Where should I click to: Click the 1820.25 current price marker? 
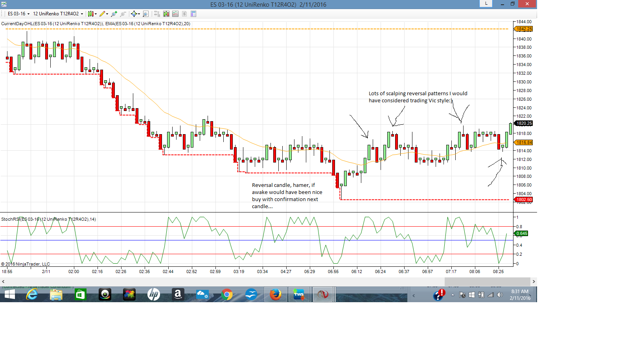pos(524,123)
